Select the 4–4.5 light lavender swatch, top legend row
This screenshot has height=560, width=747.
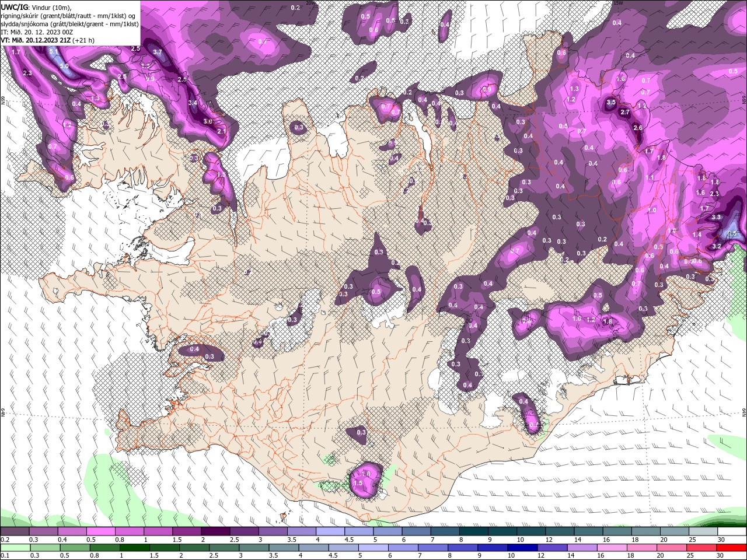(x=329, y=531)
